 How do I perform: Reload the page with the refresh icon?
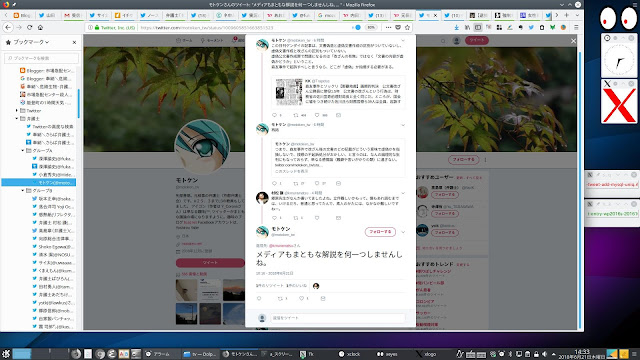(x=29, y=27)
